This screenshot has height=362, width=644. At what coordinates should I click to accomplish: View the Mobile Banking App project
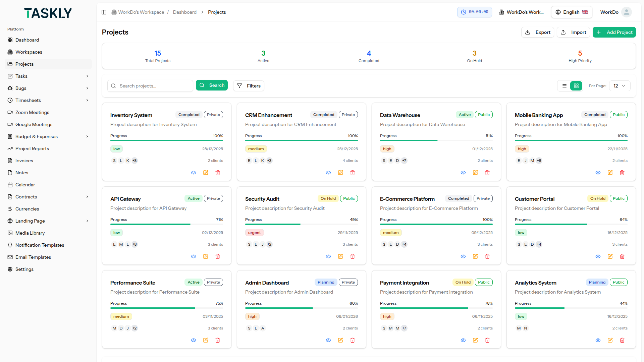point(598,173)
